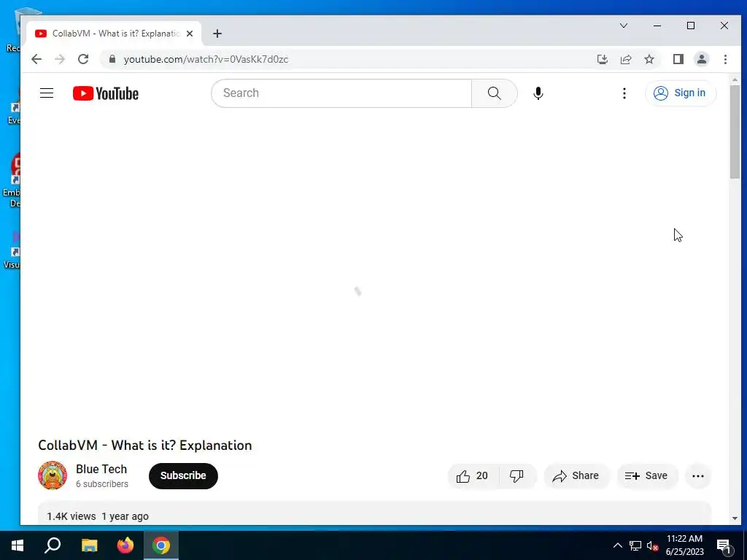This screenshot has height=560, width=747.
Task: Start voice search with microphone icon
Action: pos(538,93)
